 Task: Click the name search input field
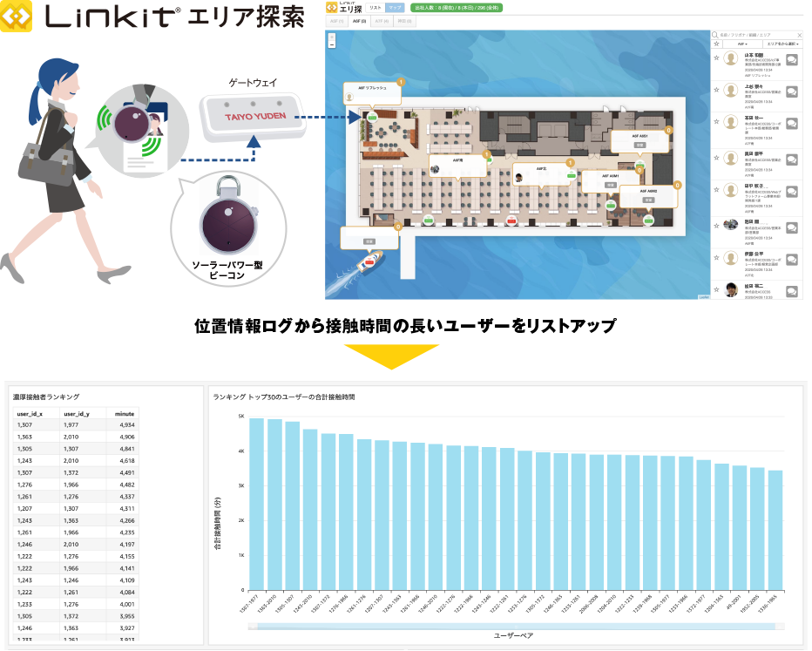(x=756, y=35)
